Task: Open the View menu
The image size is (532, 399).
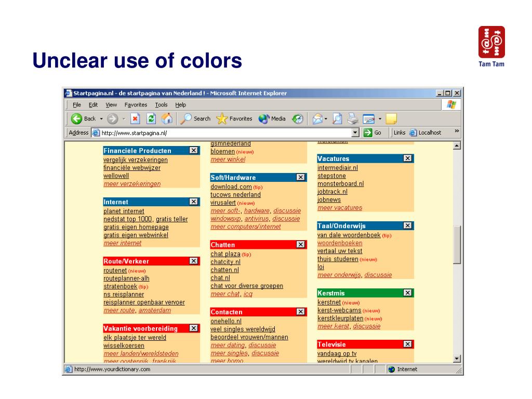Action: pyautogui.click(x=111, y=105)
